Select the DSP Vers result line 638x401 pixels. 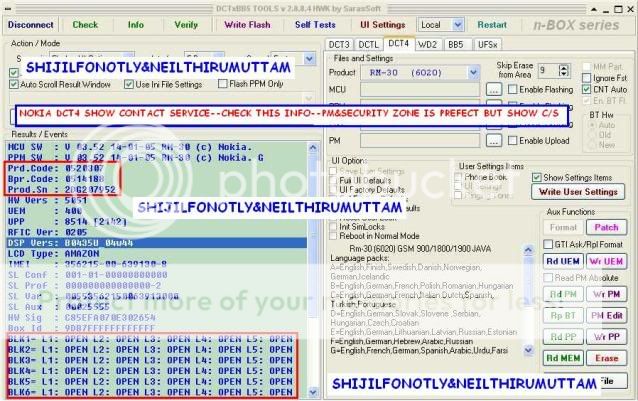[x=157, y=243]
